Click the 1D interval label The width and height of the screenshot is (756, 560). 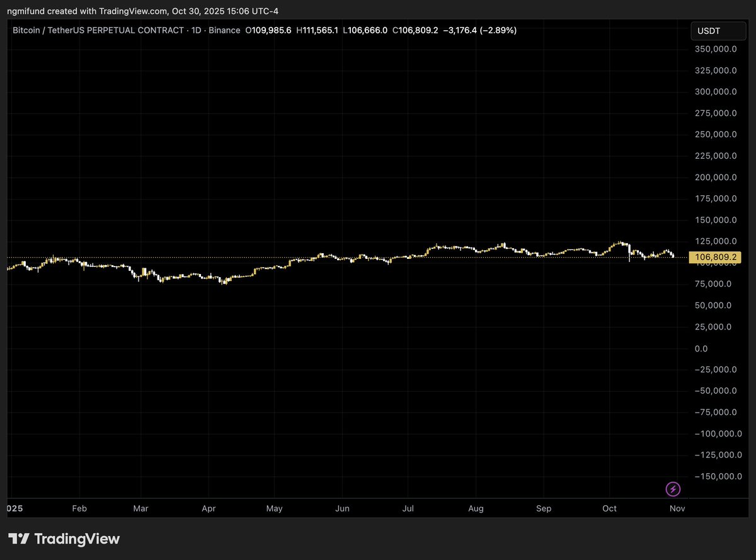(x=195, y=30)
